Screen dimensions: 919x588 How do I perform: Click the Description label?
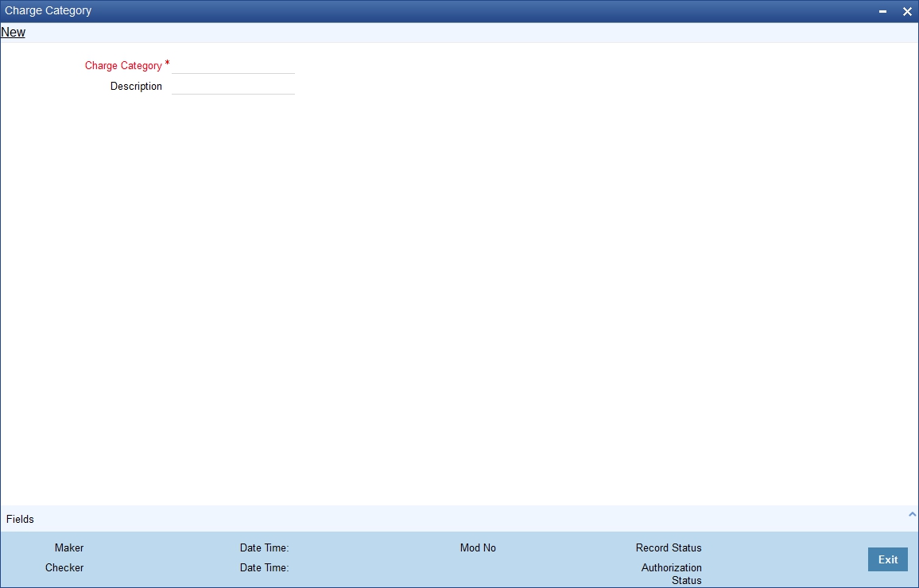(x=136, y=86)
